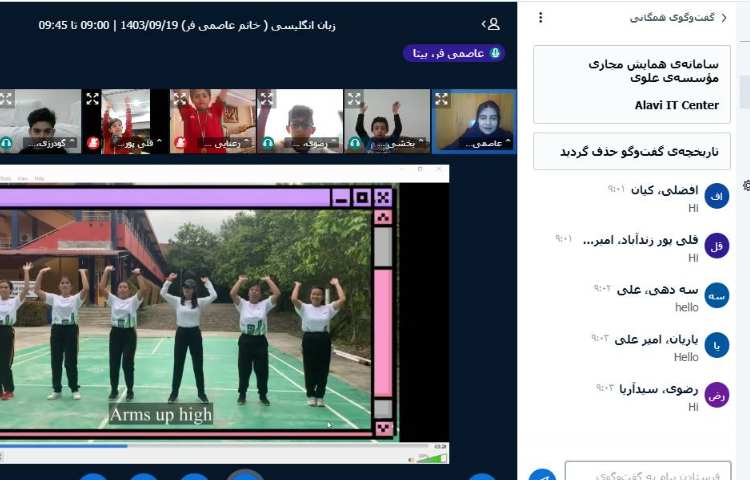Click the session title زبان انگلیسی
The width and height of the screenshot is (750, 480).
tap(187, 25)
